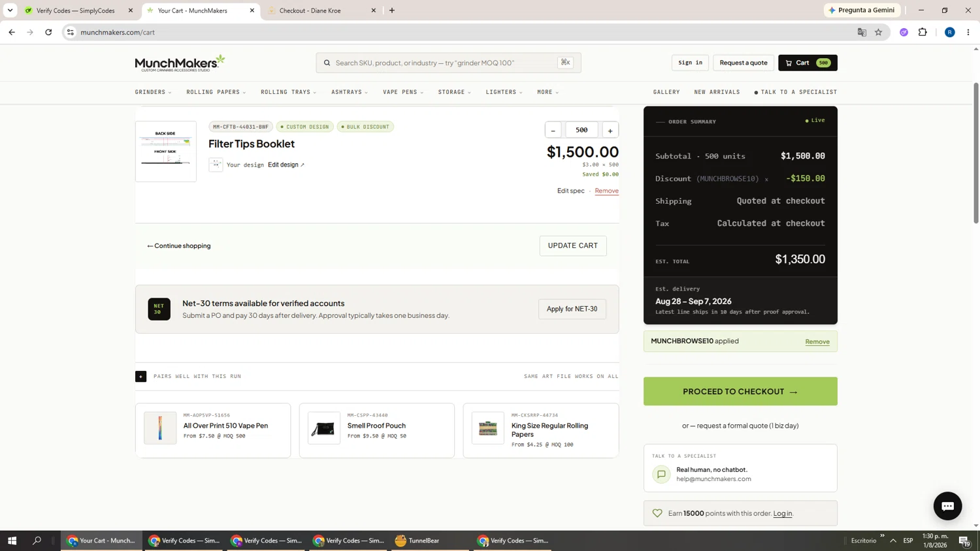Open Chrome profile avatar R
The image size is (980, 551).
click(950, 32)
